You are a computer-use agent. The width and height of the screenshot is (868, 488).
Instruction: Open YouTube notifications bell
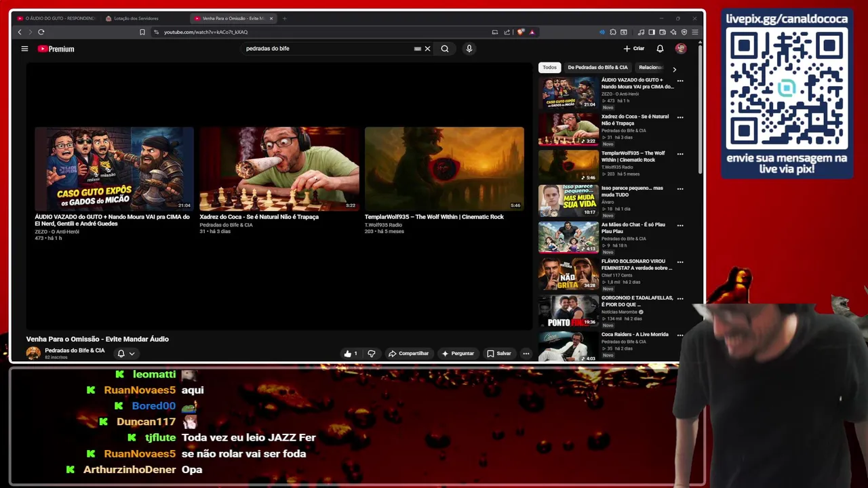[660, 49]
